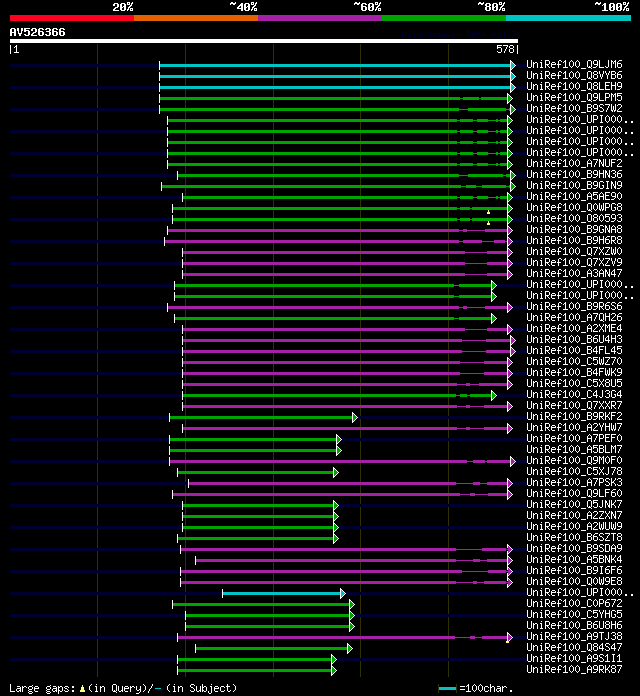
Task: Click the red 20% identity color bar
Action: [x=72, y=18]
